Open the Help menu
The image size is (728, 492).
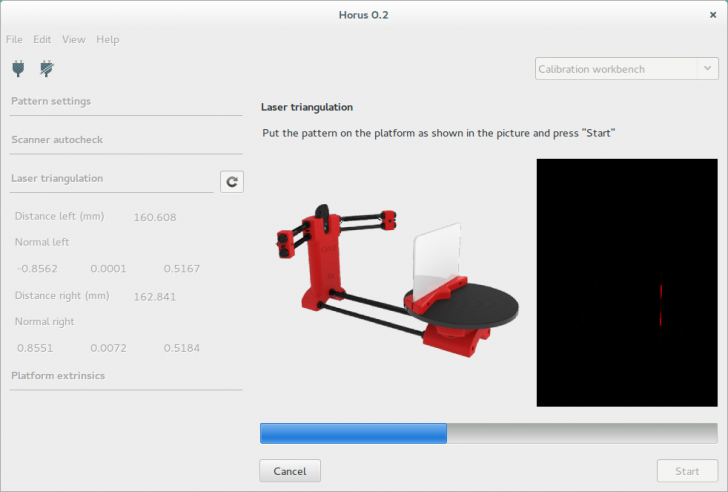[x=108, y=39]
